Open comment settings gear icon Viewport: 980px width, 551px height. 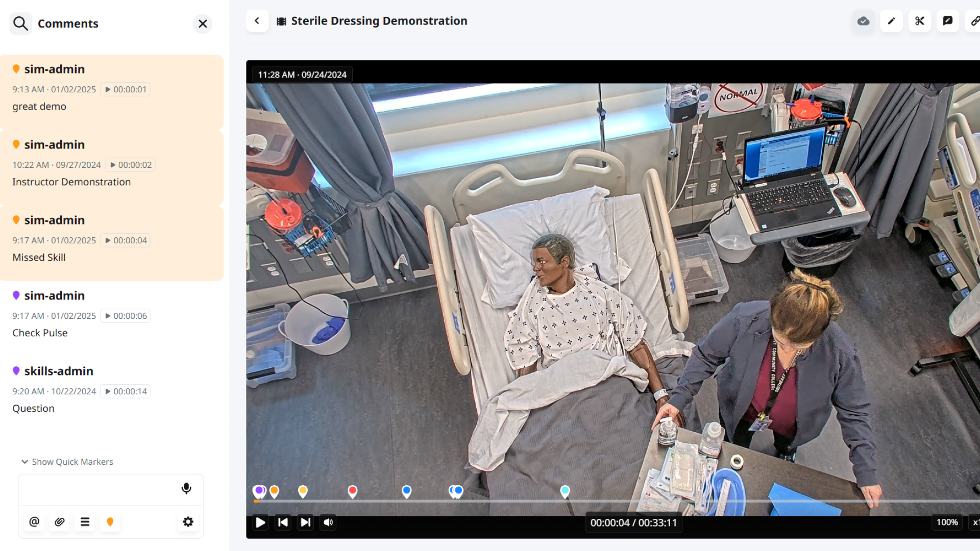click(x=188, y=522)
